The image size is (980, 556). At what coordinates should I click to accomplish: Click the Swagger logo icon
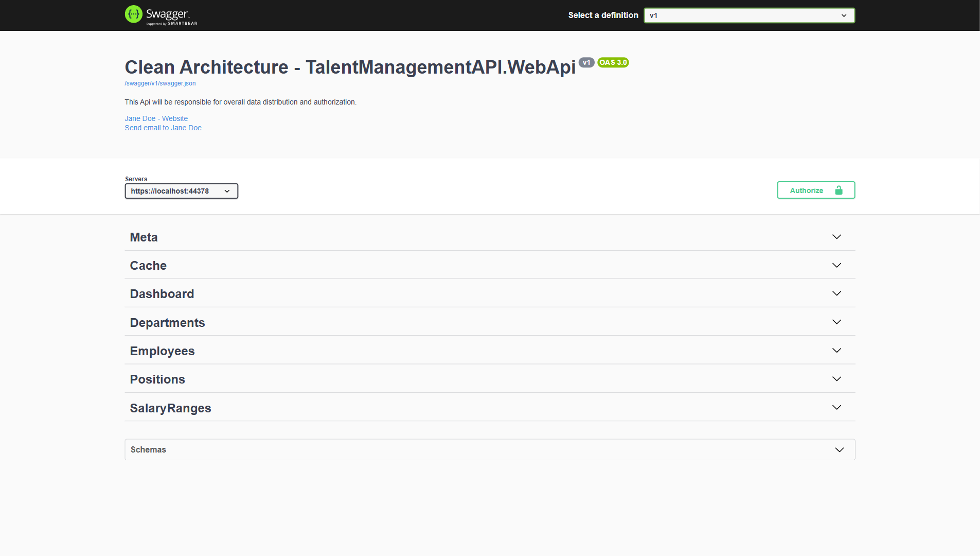click(x=134, y=14)
